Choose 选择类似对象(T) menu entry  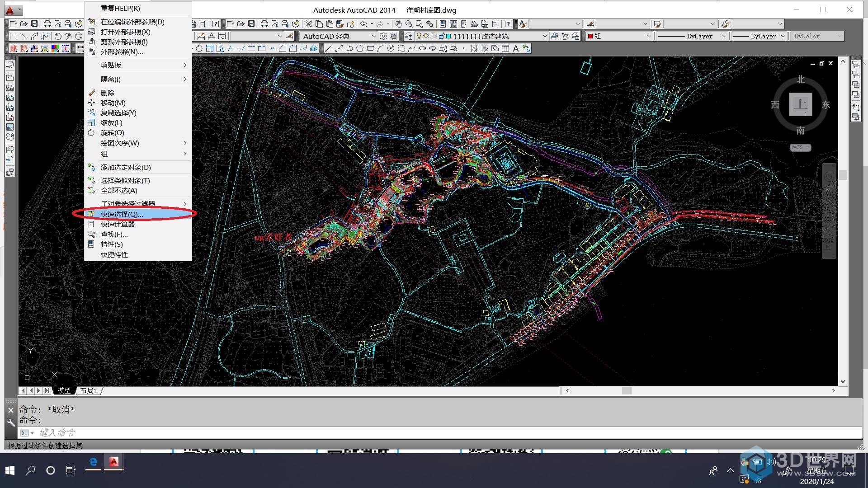138,180
